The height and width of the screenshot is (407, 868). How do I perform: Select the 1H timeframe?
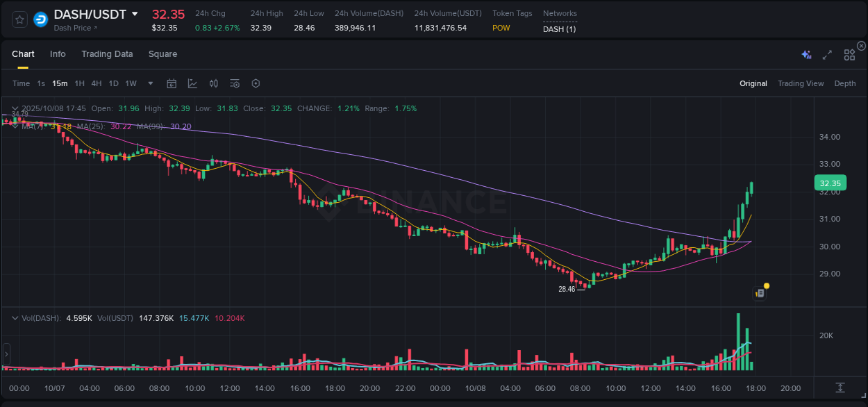click(x=80, y=83)
